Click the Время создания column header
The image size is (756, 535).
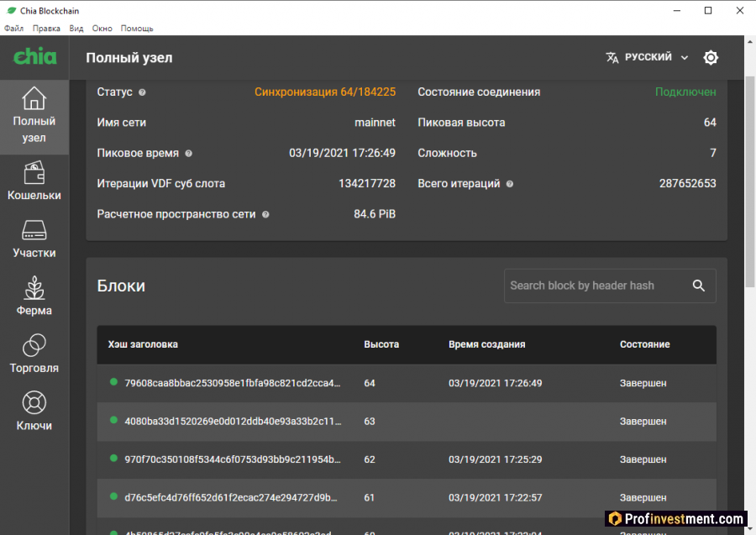coord(487,344)
